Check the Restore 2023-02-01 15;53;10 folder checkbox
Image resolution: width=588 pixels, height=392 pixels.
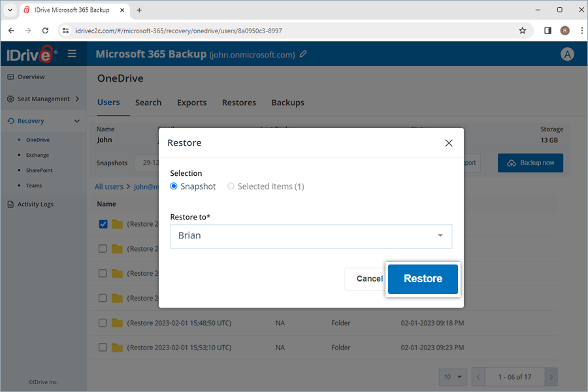(103, 348)
